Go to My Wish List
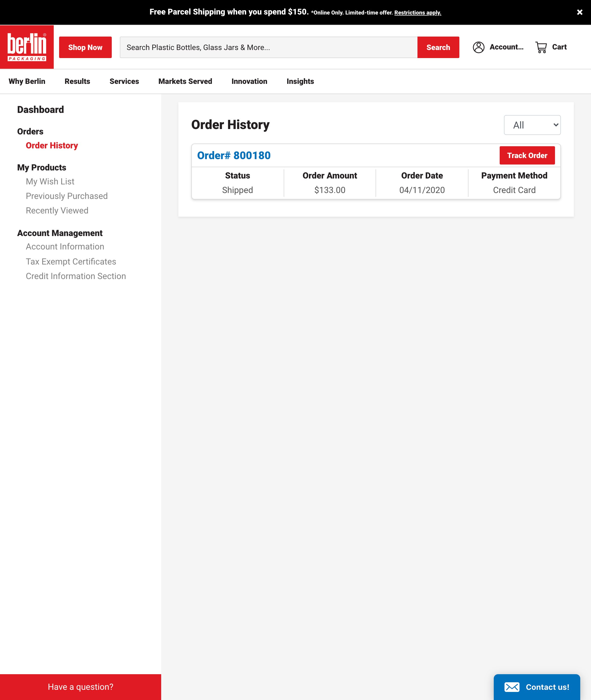Image resolution: width=591 pixels, height=700 pixels. click(50, 181)
